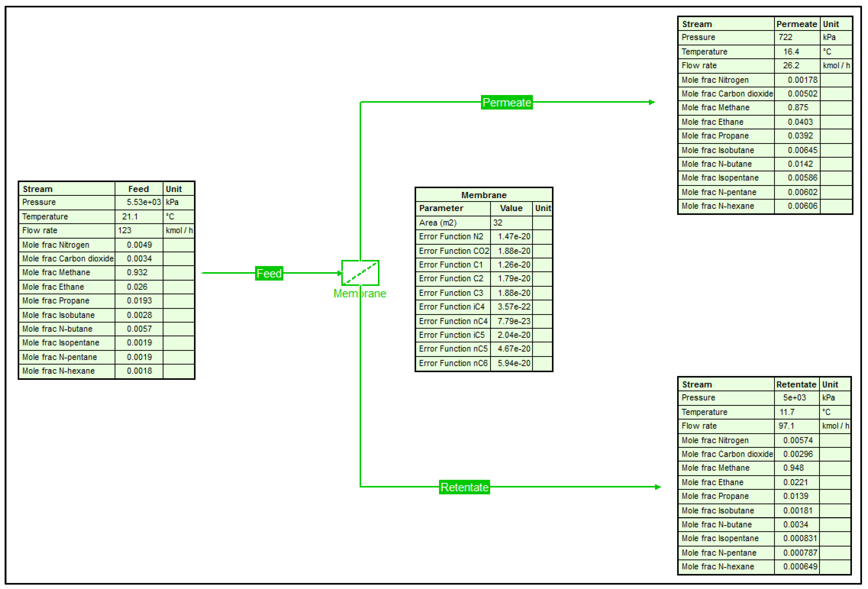Select the Feed pressure value 5.53e+03
The height and width of the screenshot is (589, 868).
tap(143, 202)
